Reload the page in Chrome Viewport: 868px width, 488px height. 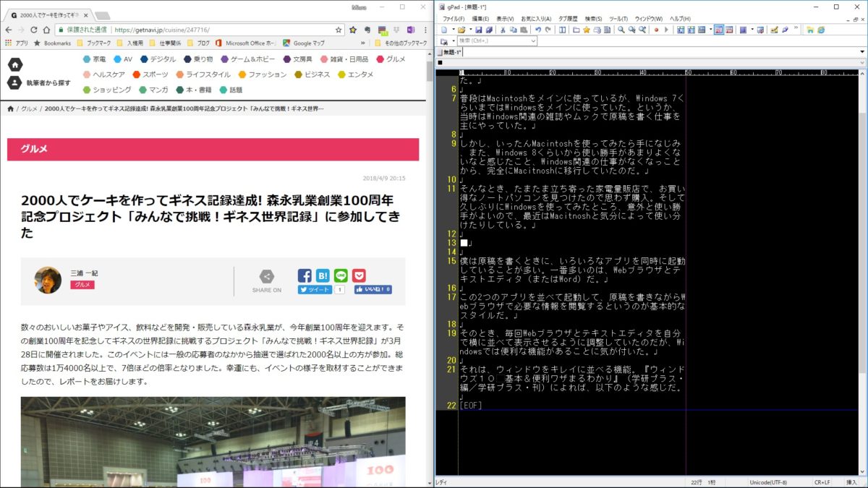click(33, 30)
